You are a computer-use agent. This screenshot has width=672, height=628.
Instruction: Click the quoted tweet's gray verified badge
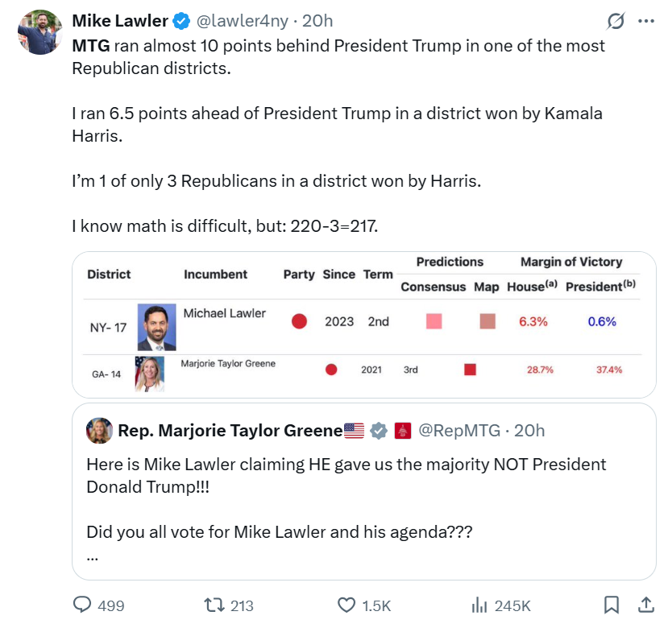click(x=379, y=431)
